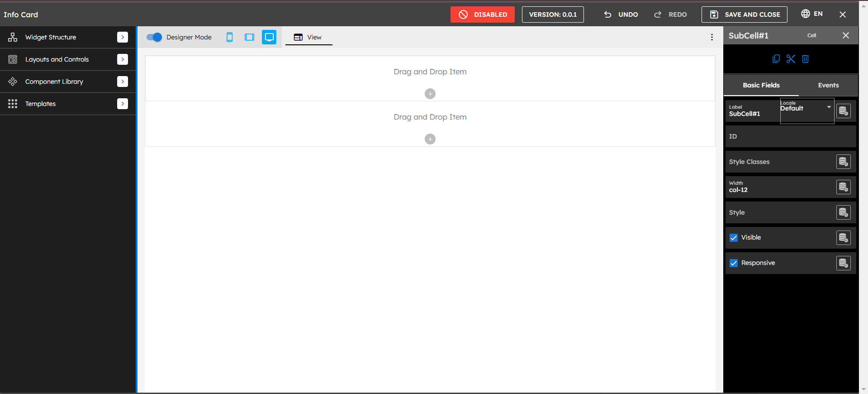Open data binding for Visible option
Viewport: 868px width, 394px height.
[x=844, y=238]
